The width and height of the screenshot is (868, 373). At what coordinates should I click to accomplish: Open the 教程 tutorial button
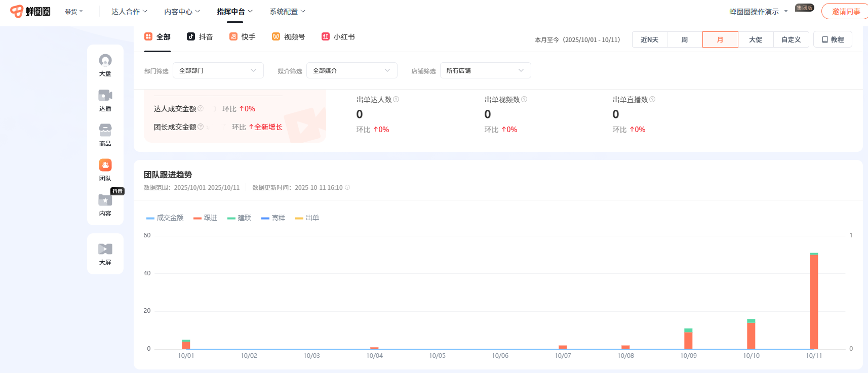tap(833, 39)
